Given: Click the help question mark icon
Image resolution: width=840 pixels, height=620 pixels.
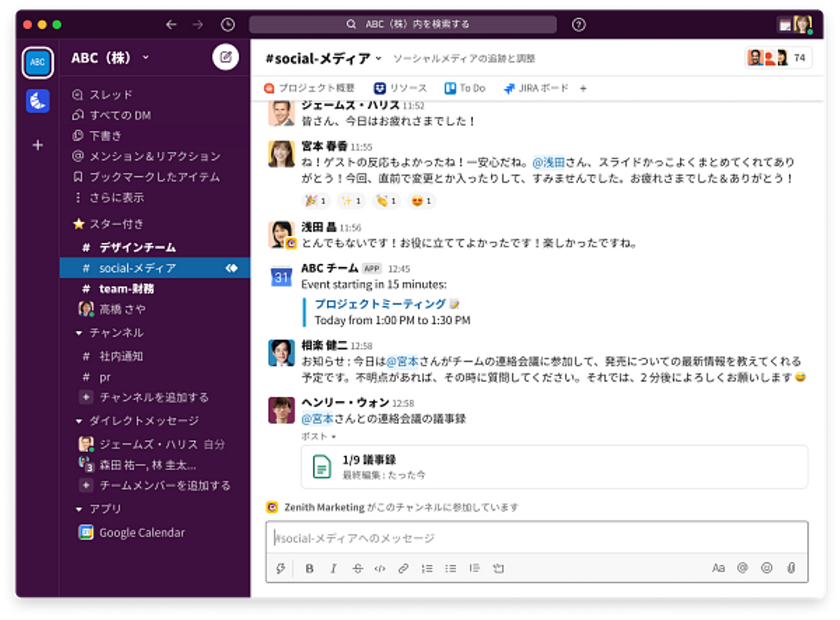Looking at the screenshot, I should (x=578, y=24).
